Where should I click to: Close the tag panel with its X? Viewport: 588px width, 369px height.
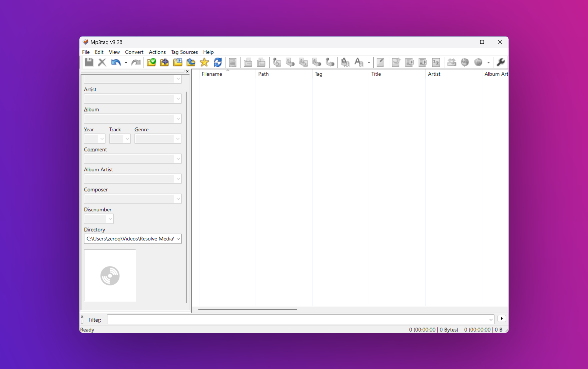pos(187,71)
